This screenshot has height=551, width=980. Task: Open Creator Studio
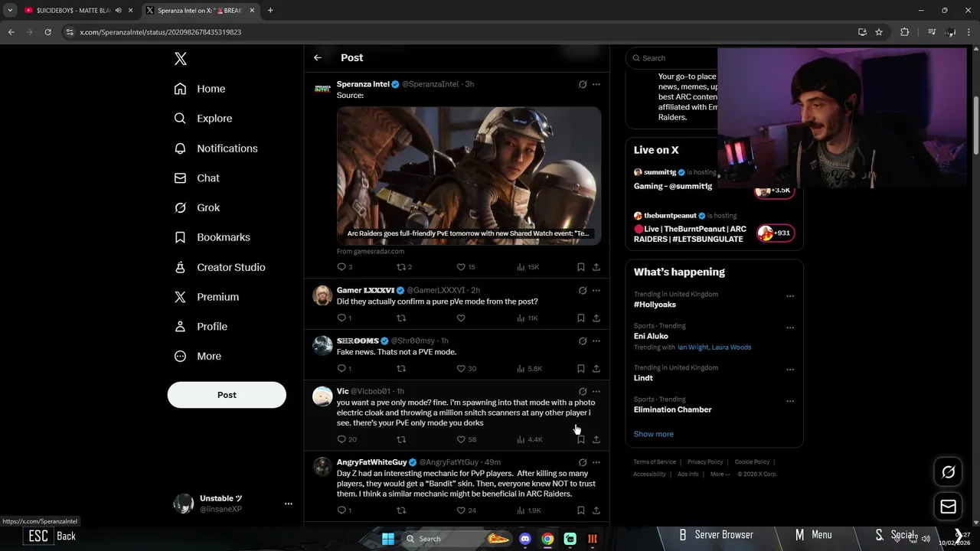click(220, 267)
